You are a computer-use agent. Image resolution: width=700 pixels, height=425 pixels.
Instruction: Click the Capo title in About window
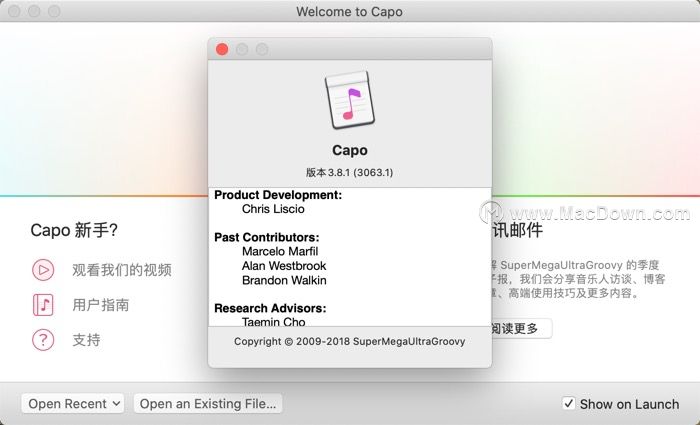coord(350,150)
